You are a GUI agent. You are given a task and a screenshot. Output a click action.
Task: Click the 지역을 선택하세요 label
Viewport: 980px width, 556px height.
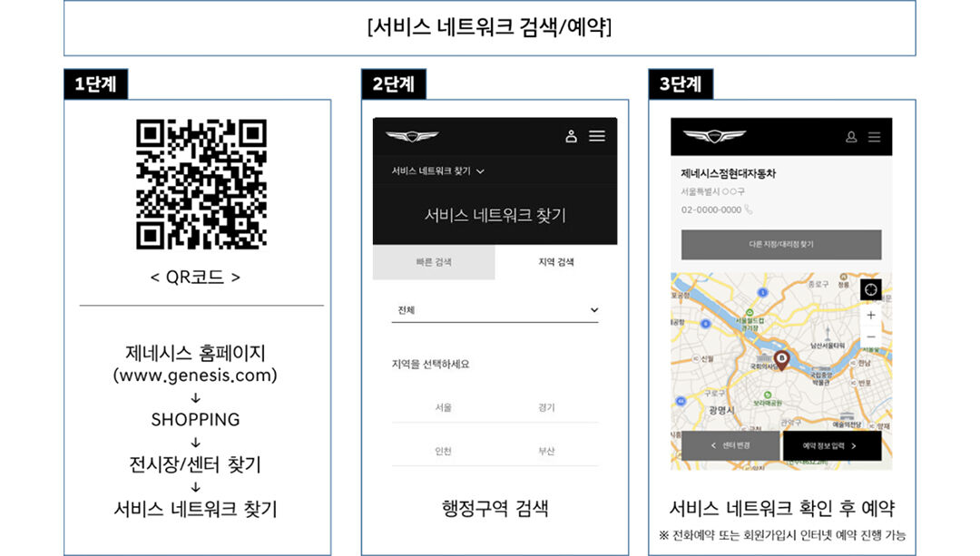coord(430,365)
